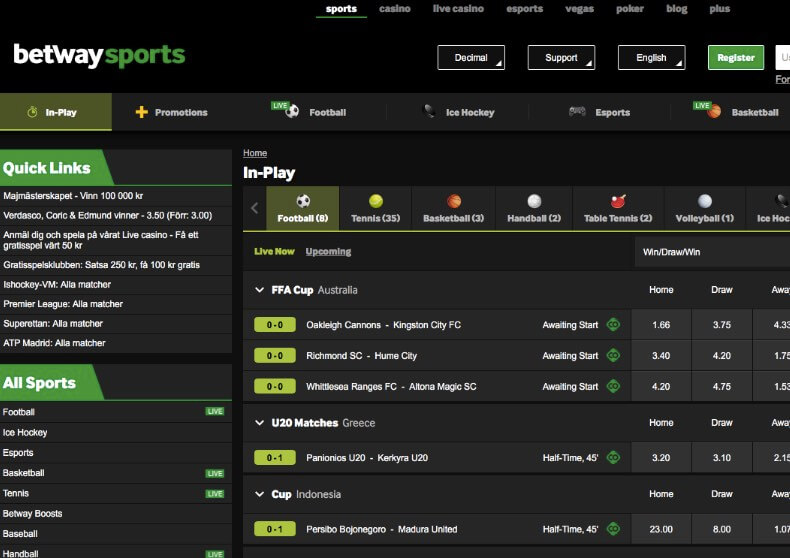790x558 pixels.
Task: Click the Home breadcrumb link
Action: pyautogui.click(x=255, y=153)
